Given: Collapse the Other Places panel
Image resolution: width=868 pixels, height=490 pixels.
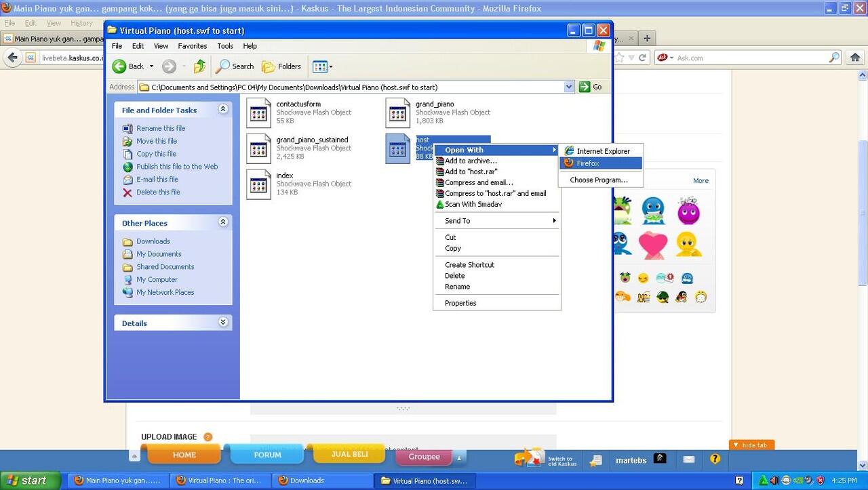Looking at the screenshot, I should [223, 222].
